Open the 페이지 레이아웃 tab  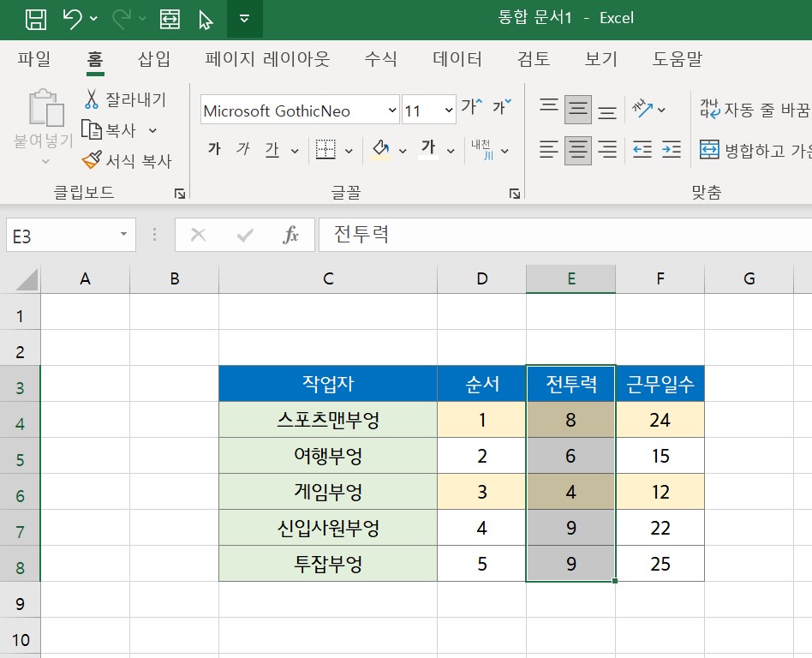pos(267,59)
